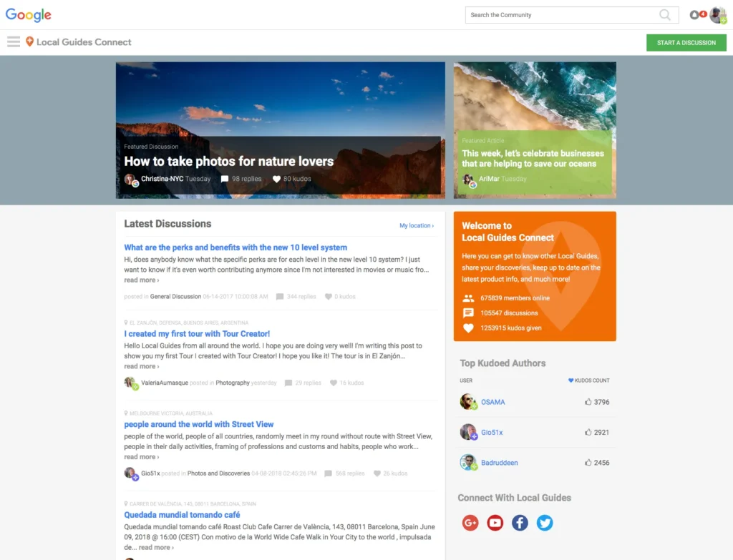This screenshot has height=560, width=733.
Task: View OSAMA's author profile
Action: point(492,402)
